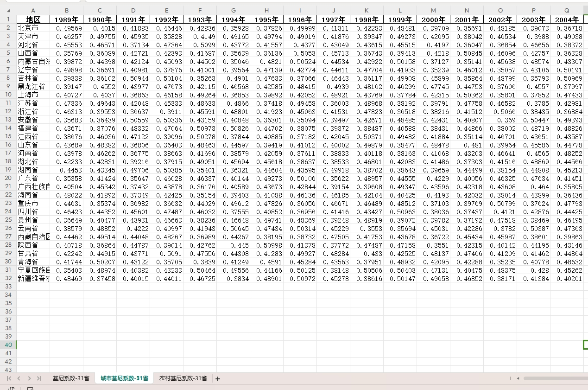This screenshot has width=588, height=390.
Task: Click the cell with value 0.40201
Action: [x=567, y=278]
